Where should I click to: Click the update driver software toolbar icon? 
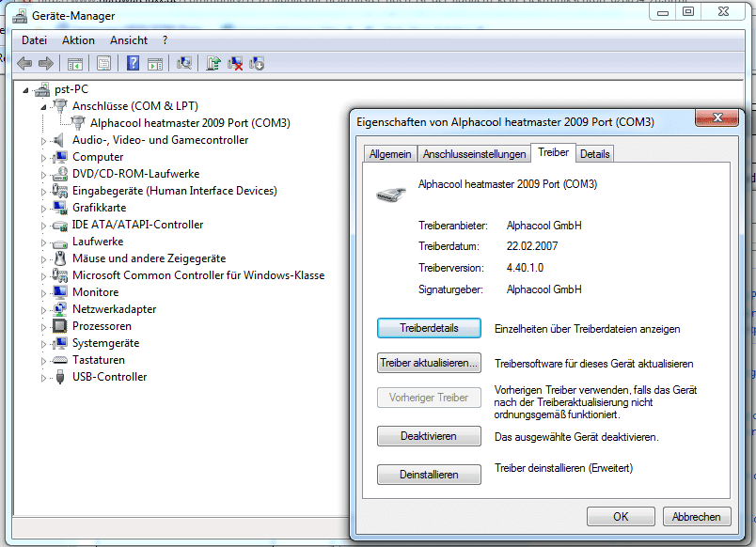pyautogui.click(x=213, y=63)
